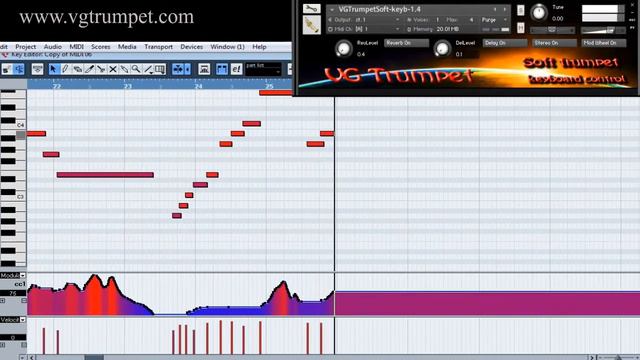640x360 pixels.
Task: Go to previous instrument preset arrow
Action: [x=496, y=9]
